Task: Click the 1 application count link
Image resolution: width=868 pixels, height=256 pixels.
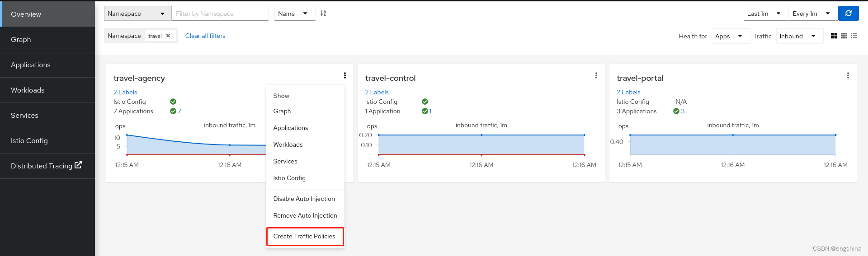Action: tap(430, 111)
